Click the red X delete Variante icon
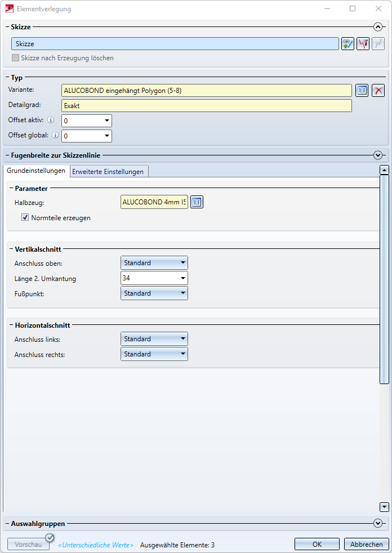392x553 pixels. click(x=378, y=91)
